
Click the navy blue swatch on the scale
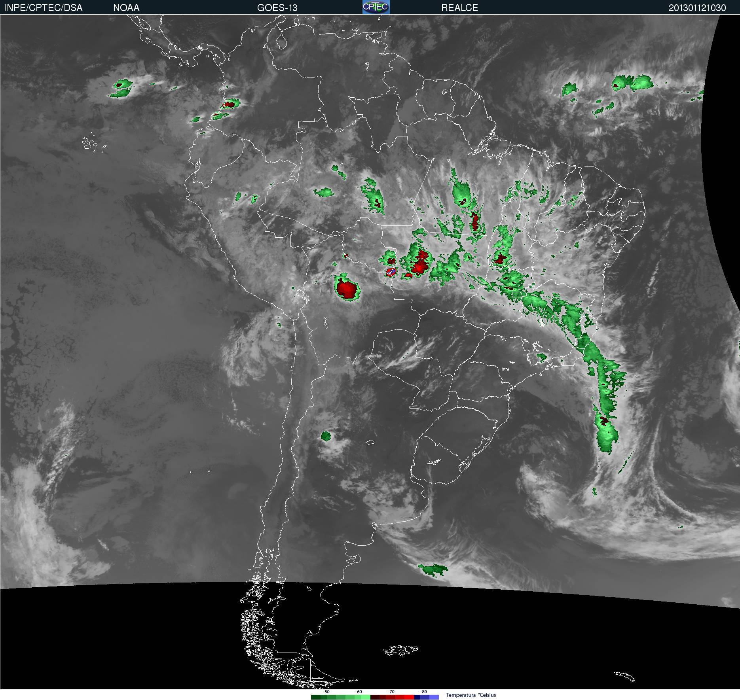[417, 697]
